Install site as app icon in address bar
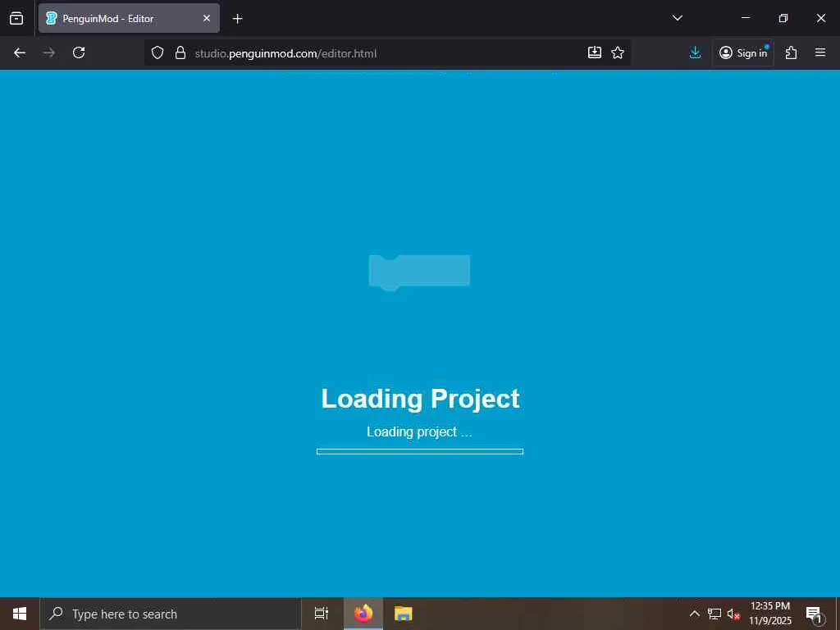The image size is (840, 630). pyautogui.click(x=594, y=52)
